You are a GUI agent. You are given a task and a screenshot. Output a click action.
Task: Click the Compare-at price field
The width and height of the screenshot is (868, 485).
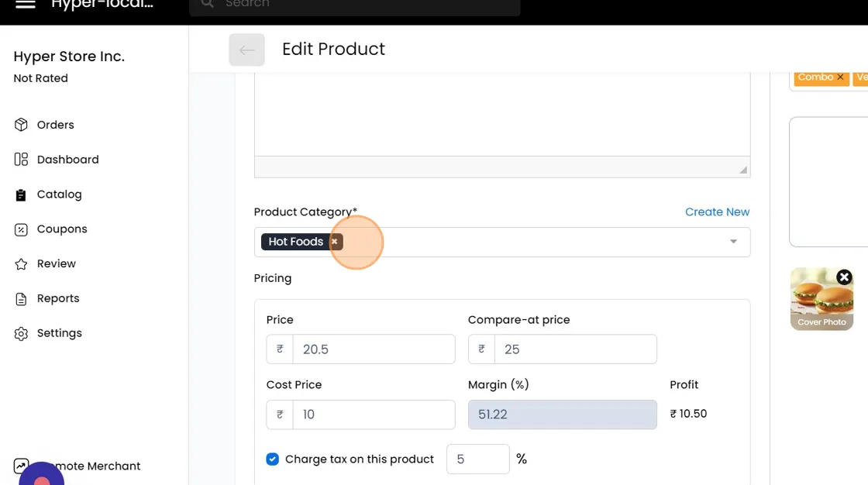[x=574, y=349]
